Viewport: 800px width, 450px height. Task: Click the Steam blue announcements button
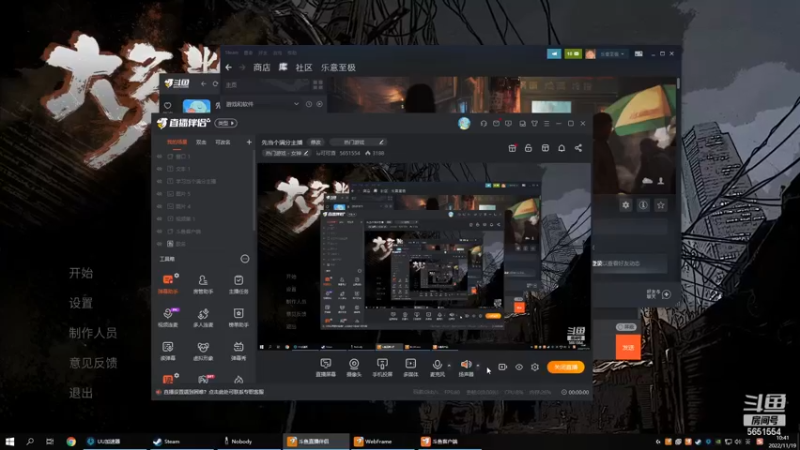[554, 54]
